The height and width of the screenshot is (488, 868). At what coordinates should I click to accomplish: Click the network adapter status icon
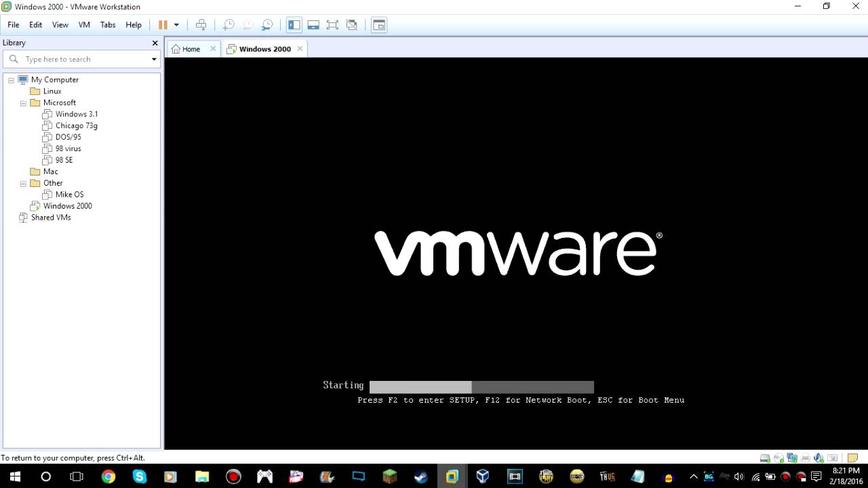point(792,458)
